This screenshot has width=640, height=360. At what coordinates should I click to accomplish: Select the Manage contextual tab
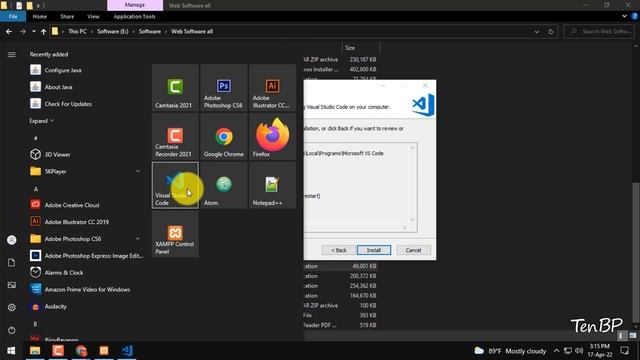135,5
